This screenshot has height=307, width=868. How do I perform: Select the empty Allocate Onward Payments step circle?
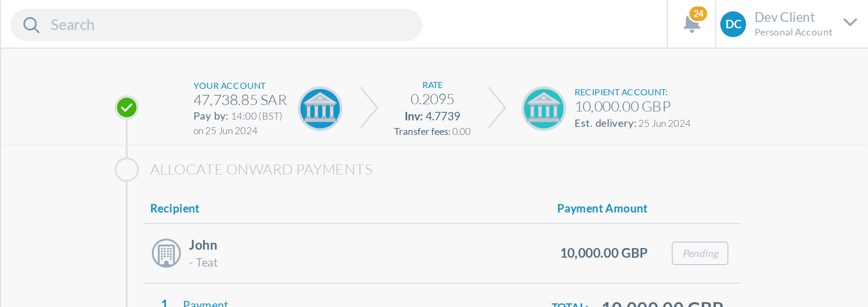click(127, 170)
